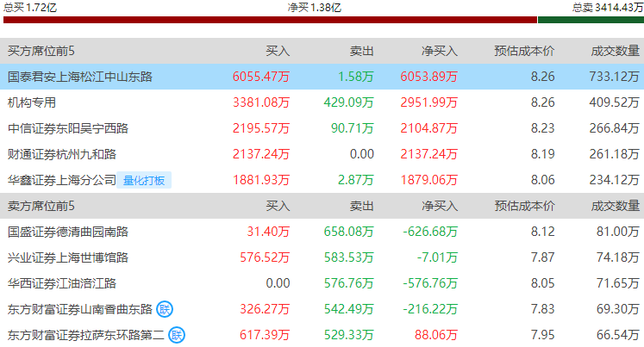The height and width of the screenshot is (347, 644).
Task: Click net value -576.76万
Action: pos(430,283)
